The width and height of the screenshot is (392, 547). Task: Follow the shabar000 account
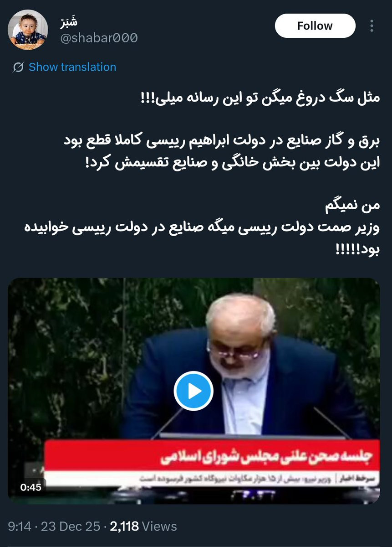(315, 26)
